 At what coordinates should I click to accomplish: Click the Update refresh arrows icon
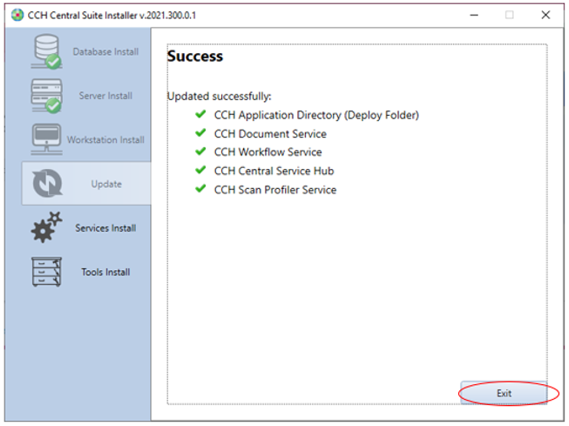[x=47, y=183]
